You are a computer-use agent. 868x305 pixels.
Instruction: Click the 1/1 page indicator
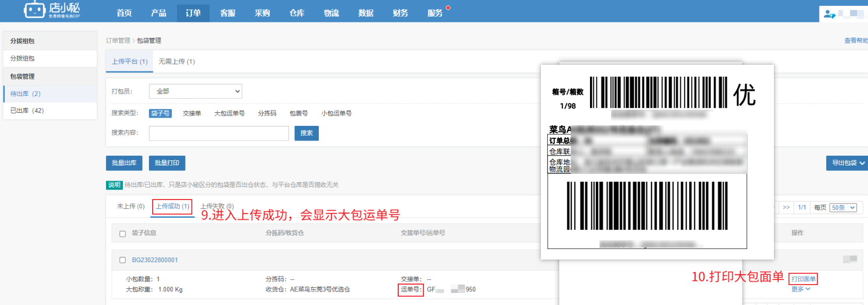click(x=802, y=207)
